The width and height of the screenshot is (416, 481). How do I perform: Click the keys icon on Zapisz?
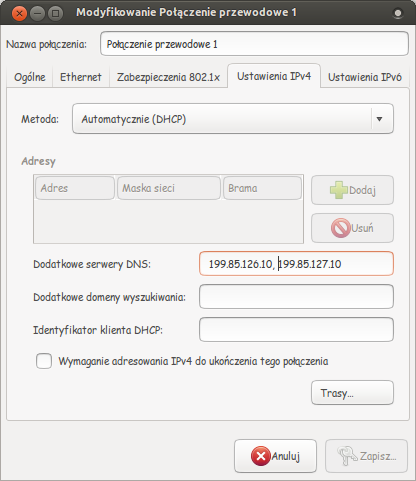[347, 456]
